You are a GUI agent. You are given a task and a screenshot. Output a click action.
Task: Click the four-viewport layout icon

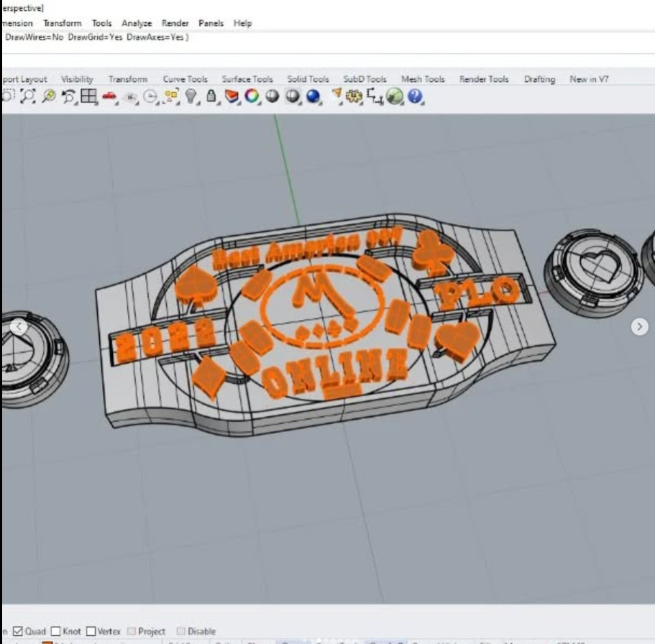pos(89,96)
